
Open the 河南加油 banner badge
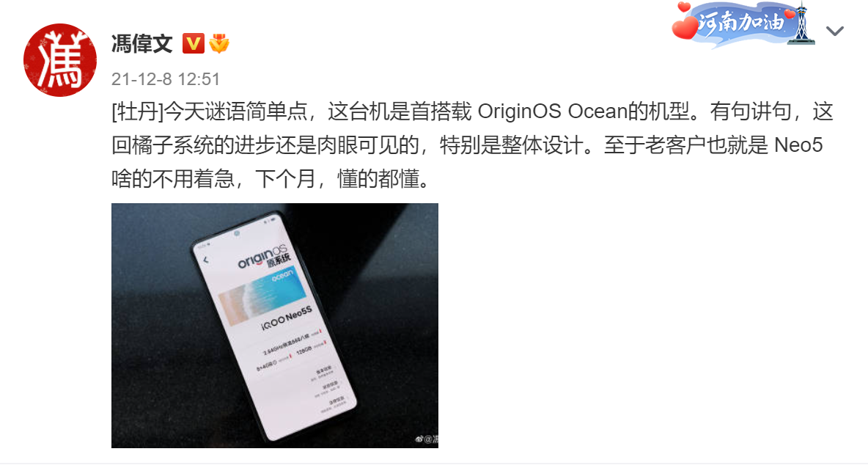(743, 23)
